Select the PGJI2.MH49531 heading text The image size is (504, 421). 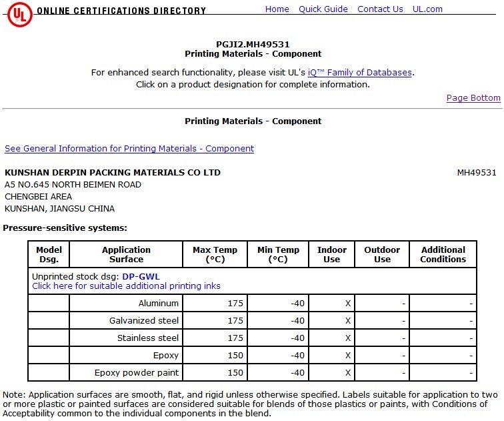pos(253,45)
